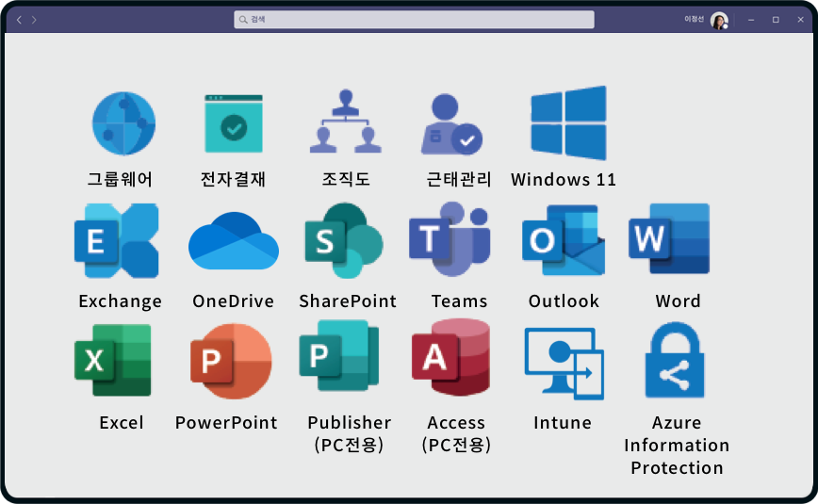Open the 조직도 org chart icon

click(345, 121)
